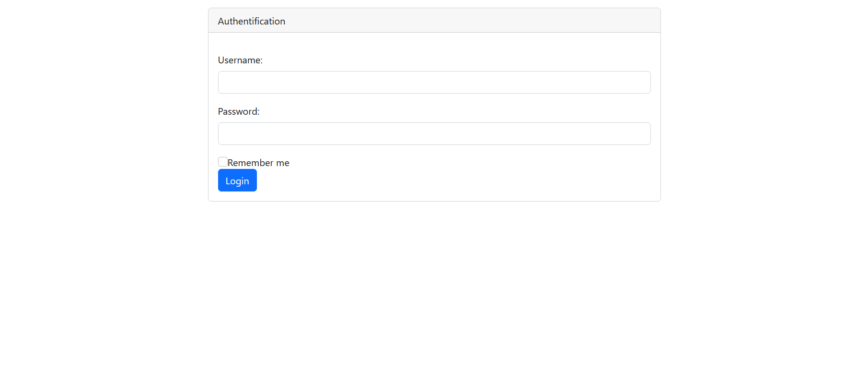Click the Password: label
Screen dimensions: 868x370
(x=238, y=111)
